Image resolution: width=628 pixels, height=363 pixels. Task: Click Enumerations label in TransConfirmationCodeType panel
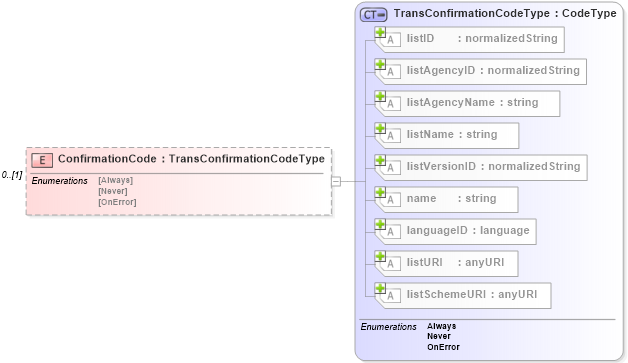[x=388, y=327]
